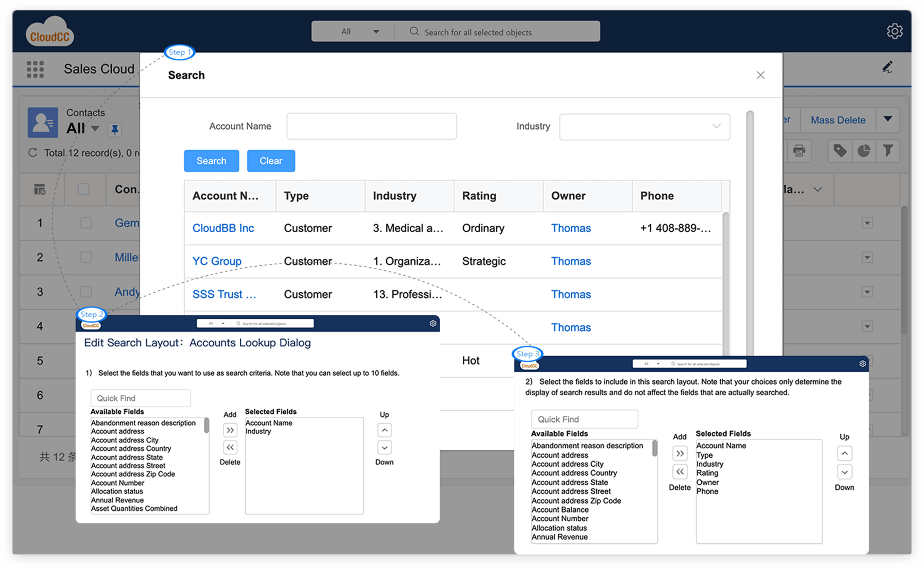Viewport: 924px width, 569px height.
Task: Check the checkbox in row 2
Action: pyautogui.click(x=86, y=257)
